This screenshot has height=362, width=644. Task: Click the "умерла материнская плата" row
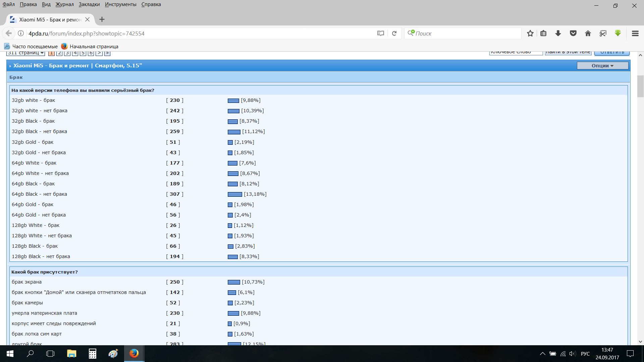pos(319,313)
